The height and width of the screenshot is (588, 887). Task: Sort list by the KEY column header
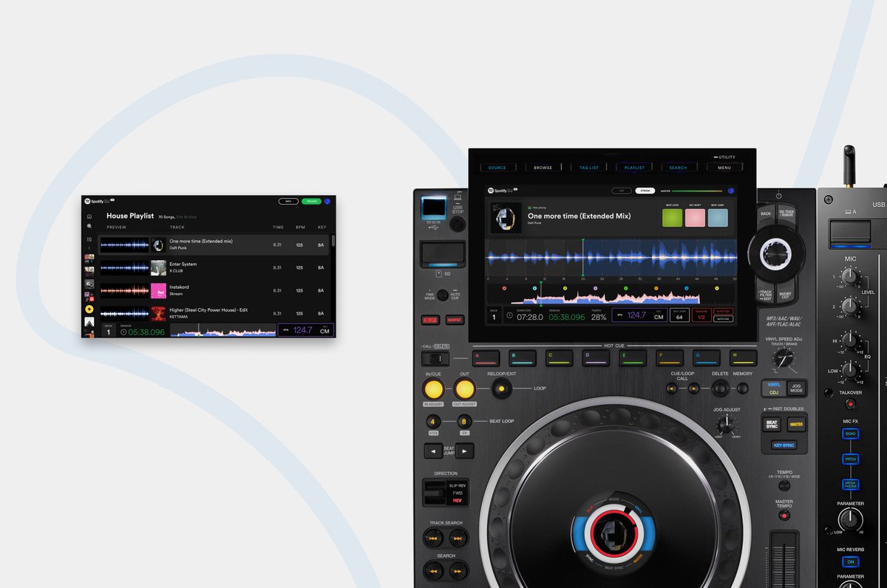tap(322, 228)
